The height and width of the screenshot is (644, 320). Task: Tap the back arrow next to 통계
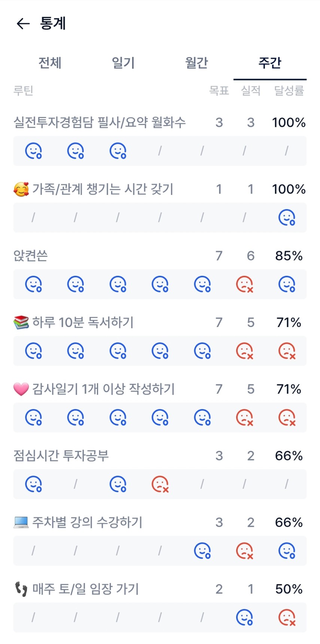pyautogui.click(x=23, y=24)
